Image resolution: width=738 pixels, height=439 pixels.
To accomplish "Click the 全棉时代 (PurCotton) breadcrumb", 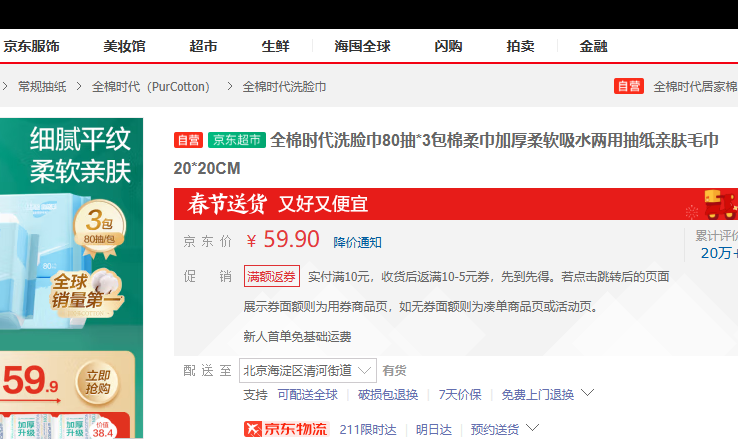I will 151,87.
